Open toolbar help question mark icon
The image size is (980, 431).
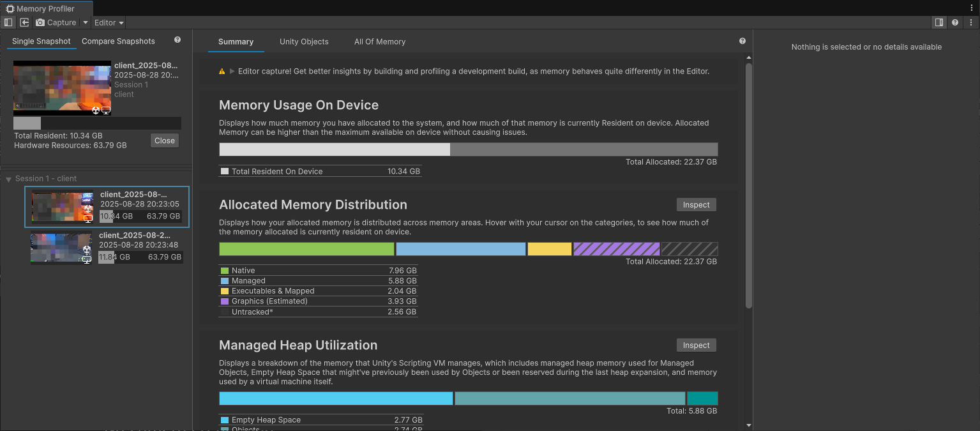[955, 22]
